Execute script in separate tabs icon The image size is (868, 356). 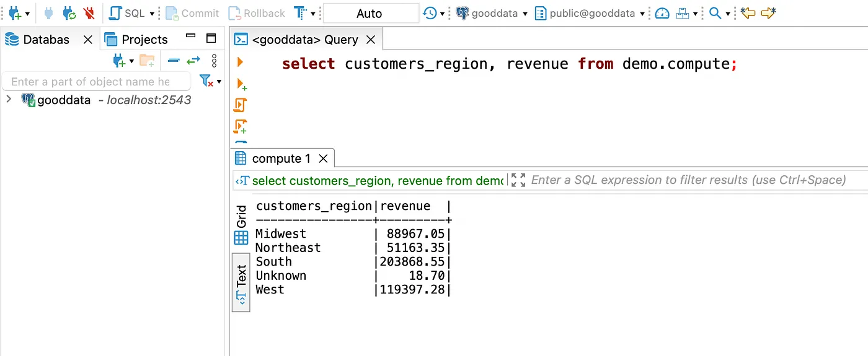pos(241,127)
